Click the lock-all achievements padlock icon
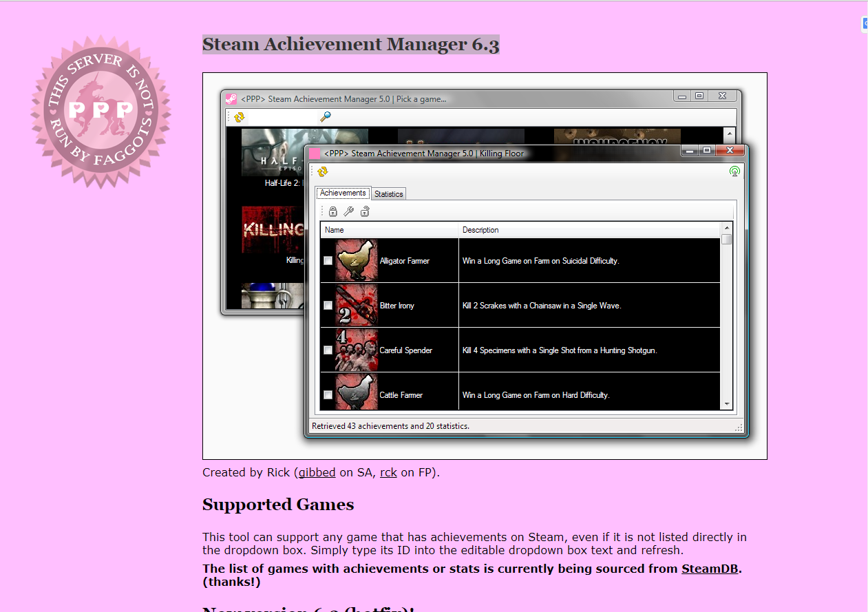Image resolution: width=868 pixels, height=612 pixels. (333, 211)
